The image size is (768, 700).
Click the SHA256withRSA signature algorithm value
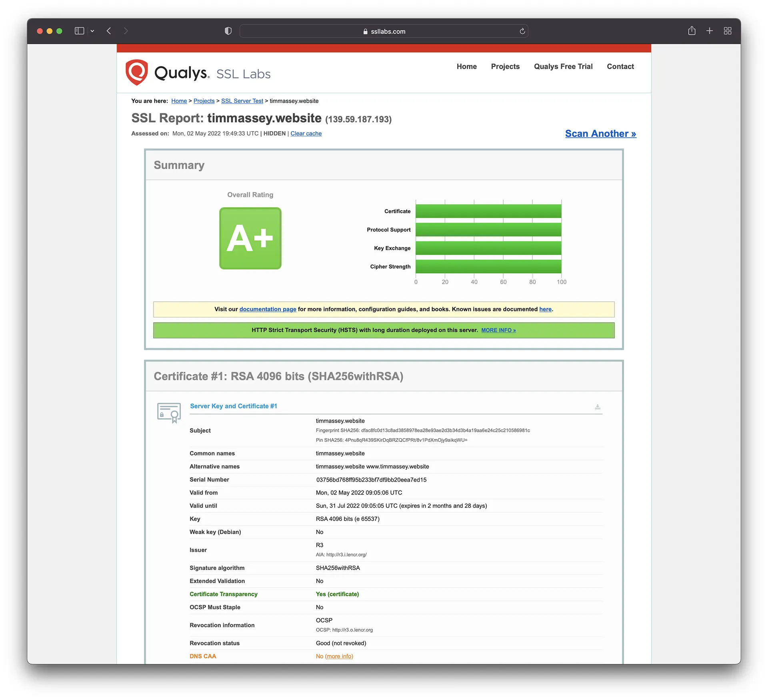(x=338, y=568)
